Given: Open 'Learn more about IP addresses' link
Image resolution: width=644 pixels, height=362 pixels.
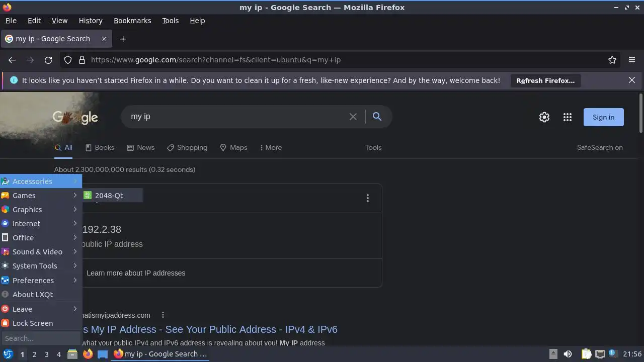Looking at the screenshot, I should tap(136, 273).
